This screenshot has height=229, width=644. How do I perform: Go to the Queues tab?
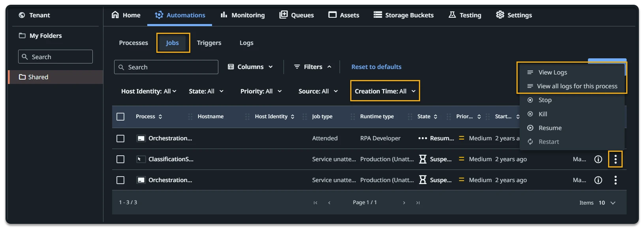297,15
